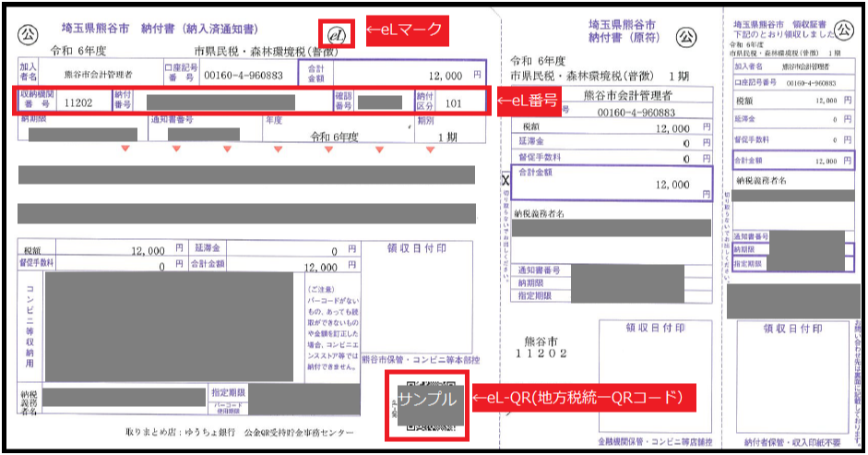Click the 納期限 label on the 原符 slip
The height and width of the screenshot is (455, 868).
tap(530, 282)
